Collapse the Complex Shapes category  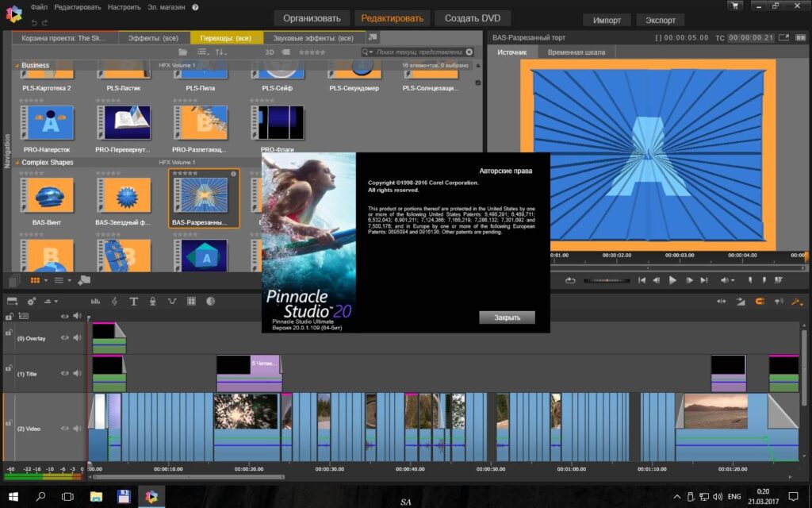pos(17,163)
